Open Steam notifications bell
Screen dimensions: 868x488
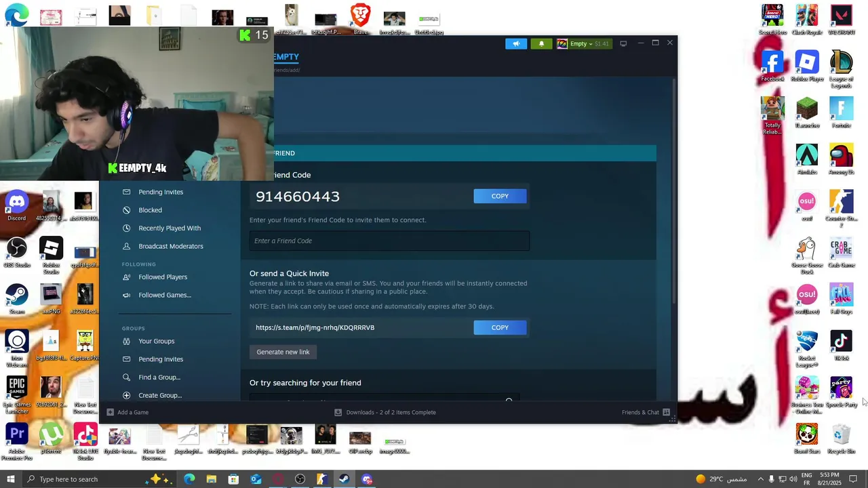pos(541,43)
